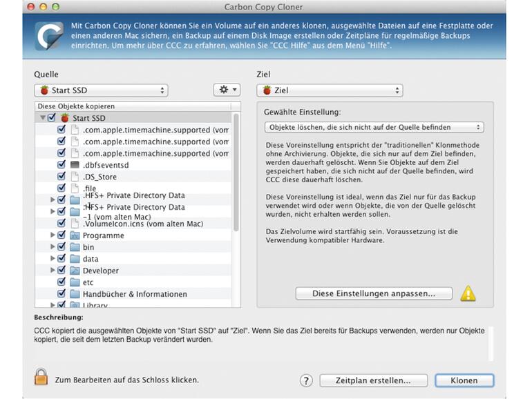Viewport: 532px width, 399px height.
Task: Click the Diese Objekte kopieren column header
Action: click(x=133, y=106)
